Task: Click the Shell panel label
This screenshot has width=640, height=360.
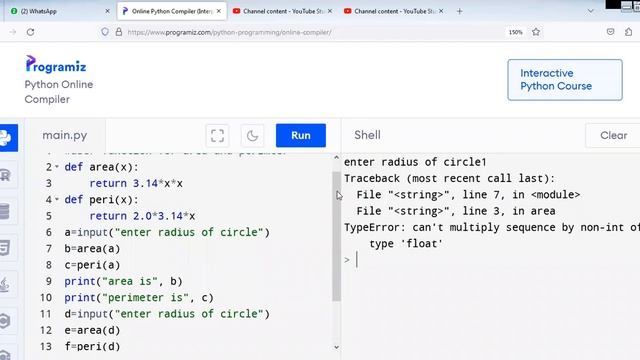Action: point(367,135)
